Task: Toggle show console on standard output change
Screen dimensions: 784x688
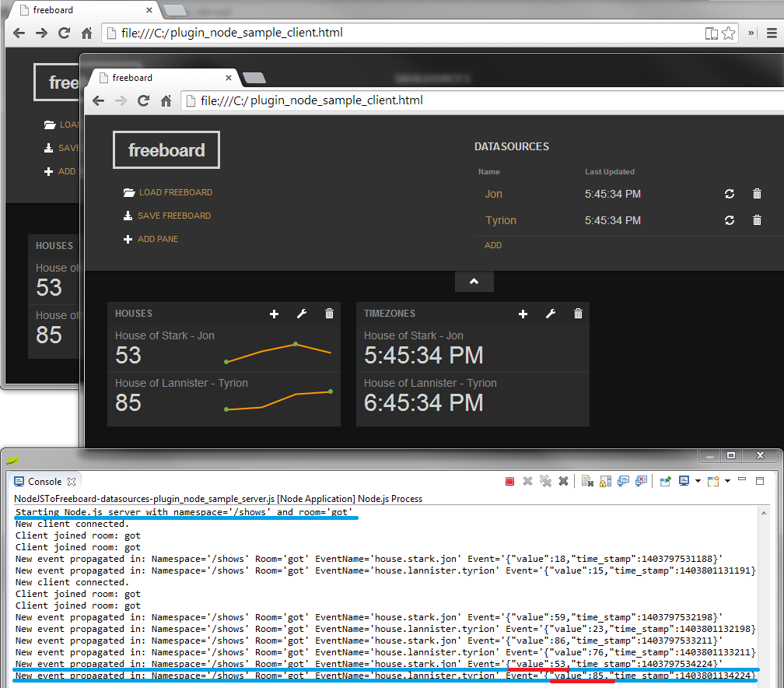Action: (623, 481)
